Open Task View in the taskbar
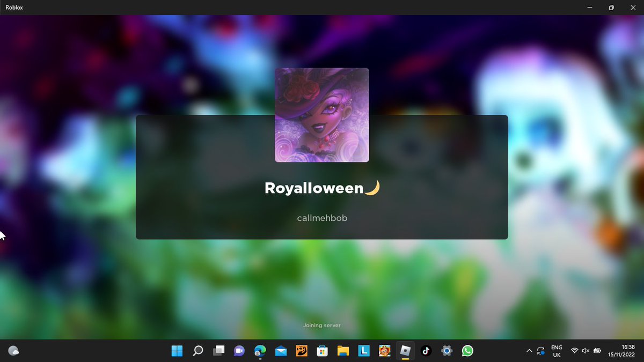644x362 pixels. click(218, 351)
